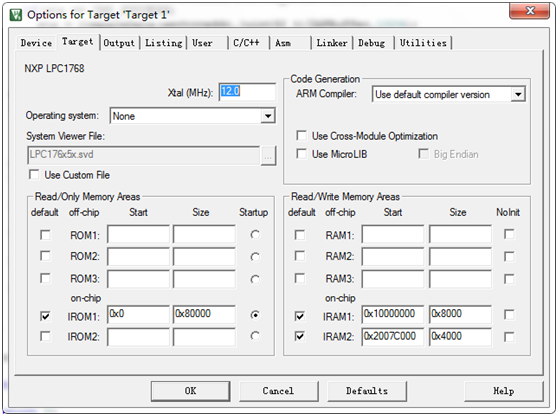Viewport: 558px width, 416px height.
Task: Click the ROM1 Size field
Action: coord(204,234)
